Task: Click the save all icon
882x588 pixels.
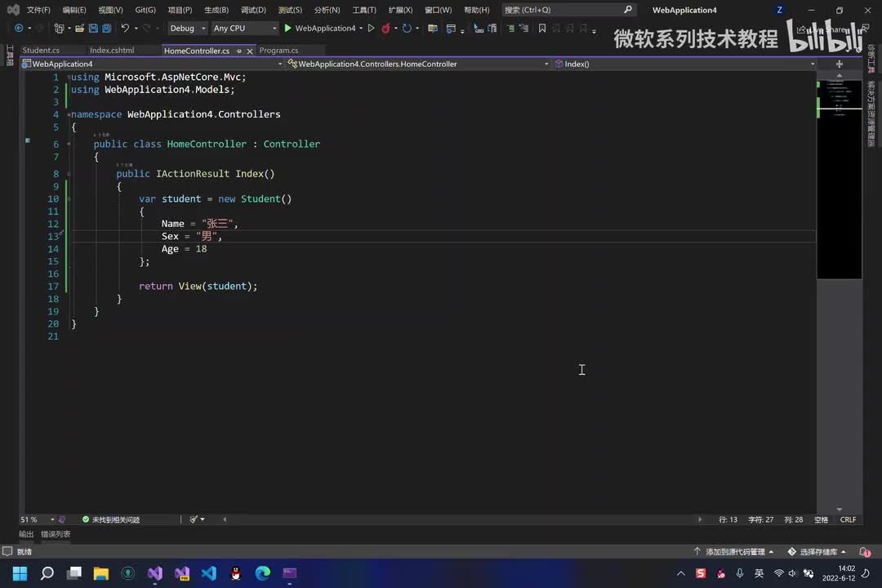Action: tap(106, 28)
